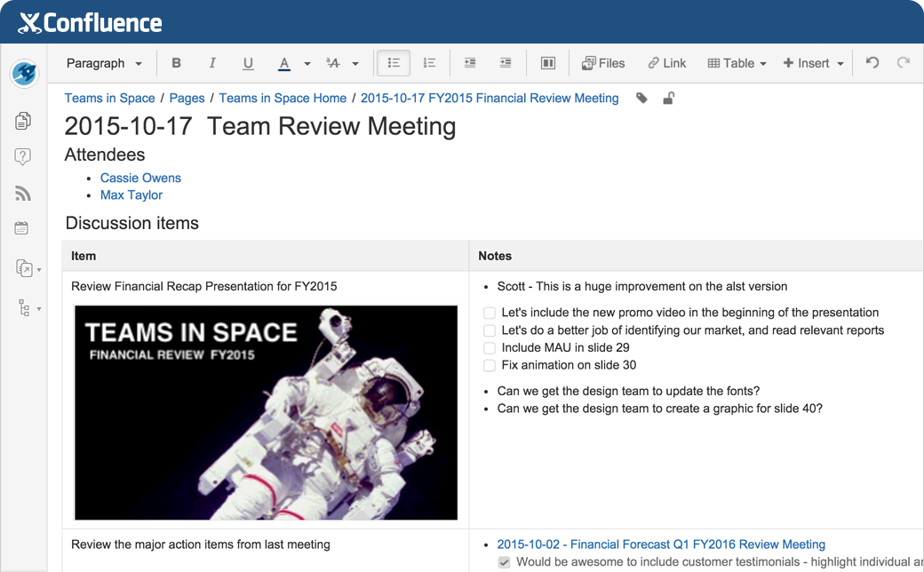The image size is (924, 572).
Task: Go to the Pages breadcrumb
Action: [187, 99]
